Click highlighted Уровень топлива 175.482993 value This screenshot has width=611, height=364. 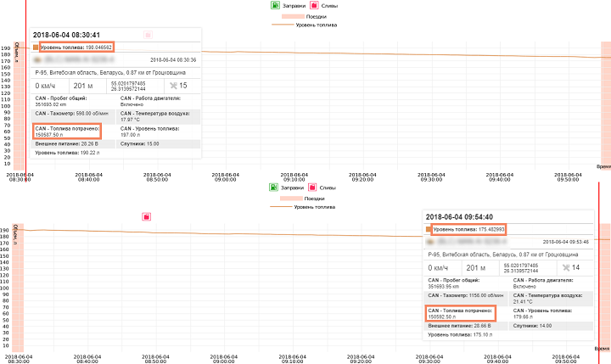coord(468,229)
